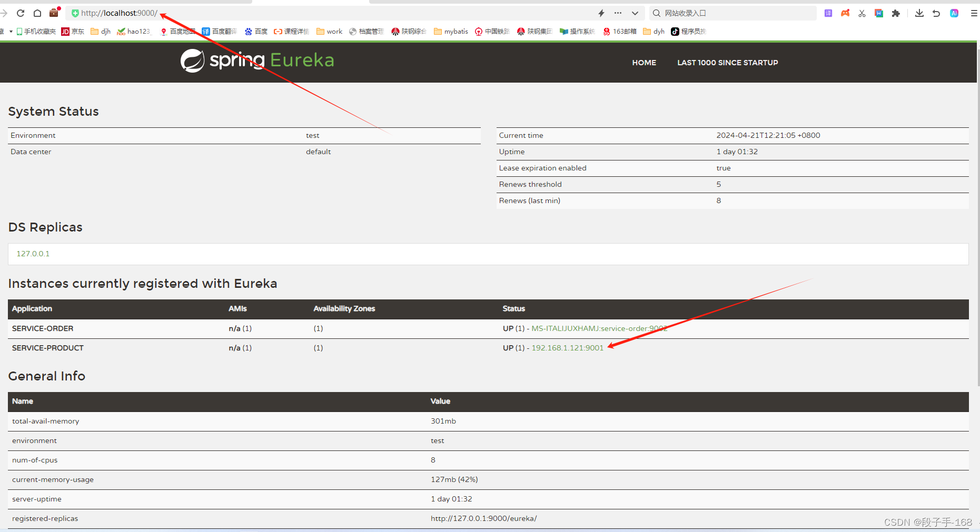Open the 百度 paw bookmark
Viewport: 980px width, 532px height.
click(256, 32)
